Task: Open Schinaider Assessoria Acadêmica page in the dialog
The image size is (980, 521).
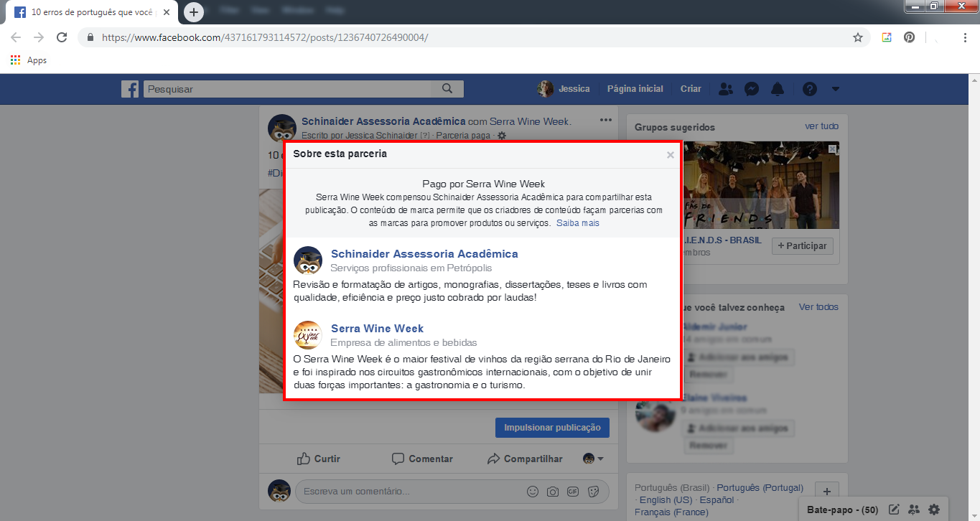Action: pos(424,254)
